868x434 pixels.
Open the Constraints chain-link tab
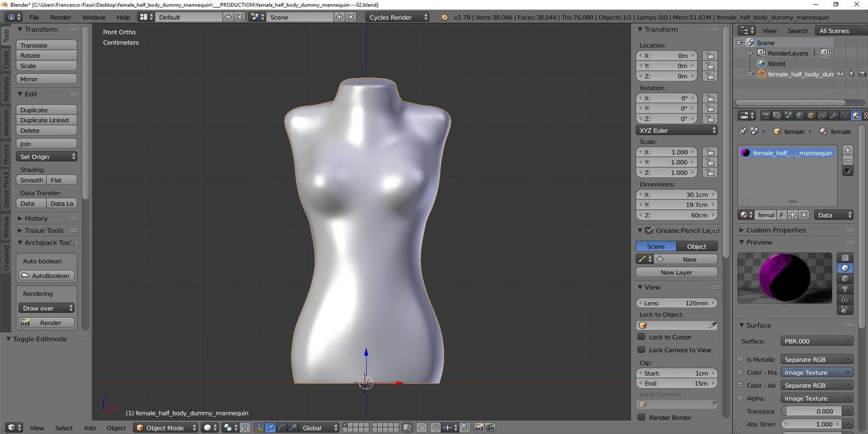coord(822,116)
